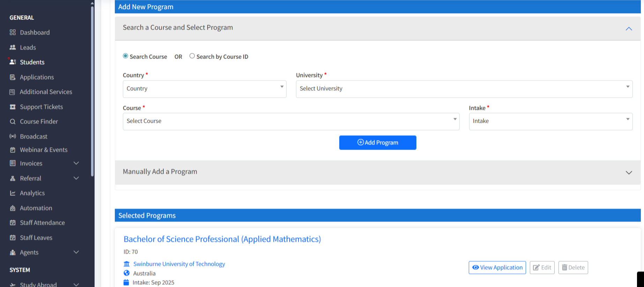Image resolution: width=644 pixels, height=287 pixels.
Task: Open Swinburne University of Technology link
Action: 179,264
